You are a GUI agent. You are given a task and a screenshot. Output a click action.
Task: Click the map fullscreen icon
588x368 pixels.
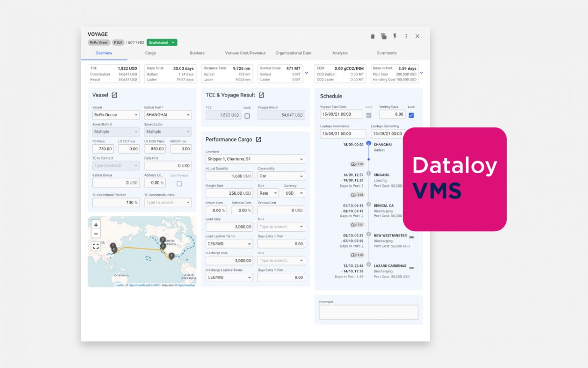point(96,246)
